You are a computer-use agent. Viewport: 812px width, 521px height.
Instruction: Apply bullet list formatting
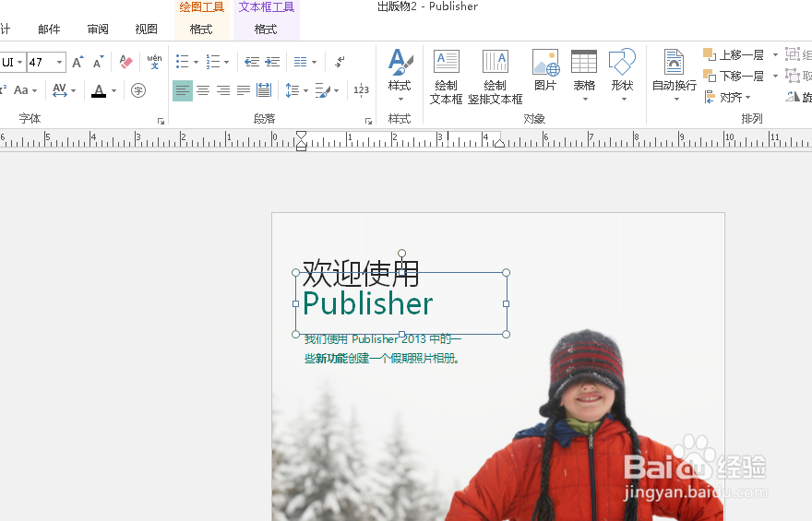coord(182,62)
